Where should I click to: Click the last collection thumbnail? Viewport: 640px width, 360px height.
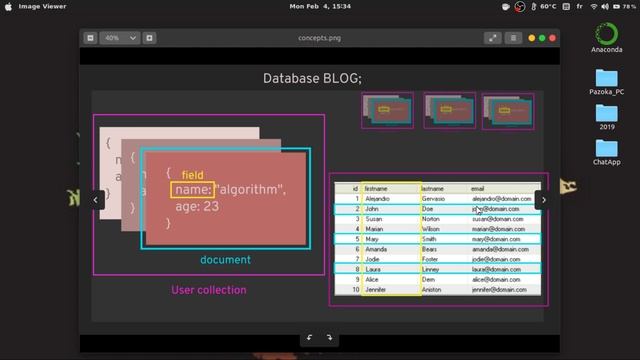click(508, 111)
